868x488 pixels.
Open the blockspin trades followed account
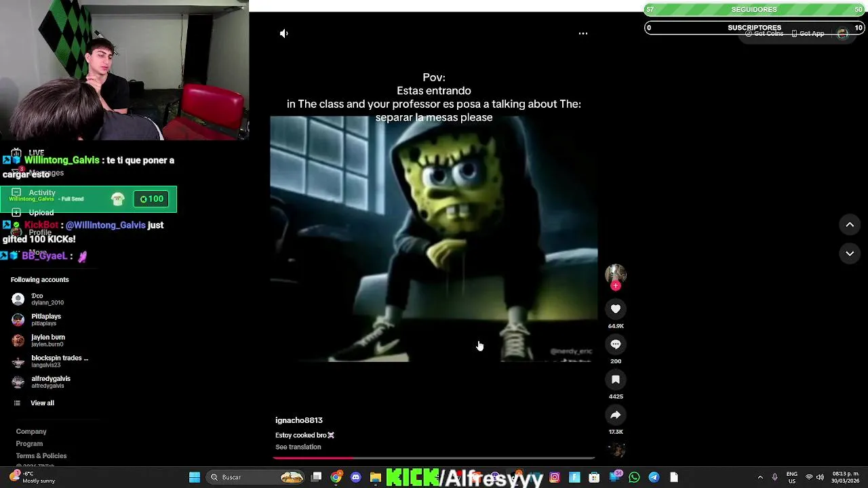pyautogui.click(x=50, y=361)
